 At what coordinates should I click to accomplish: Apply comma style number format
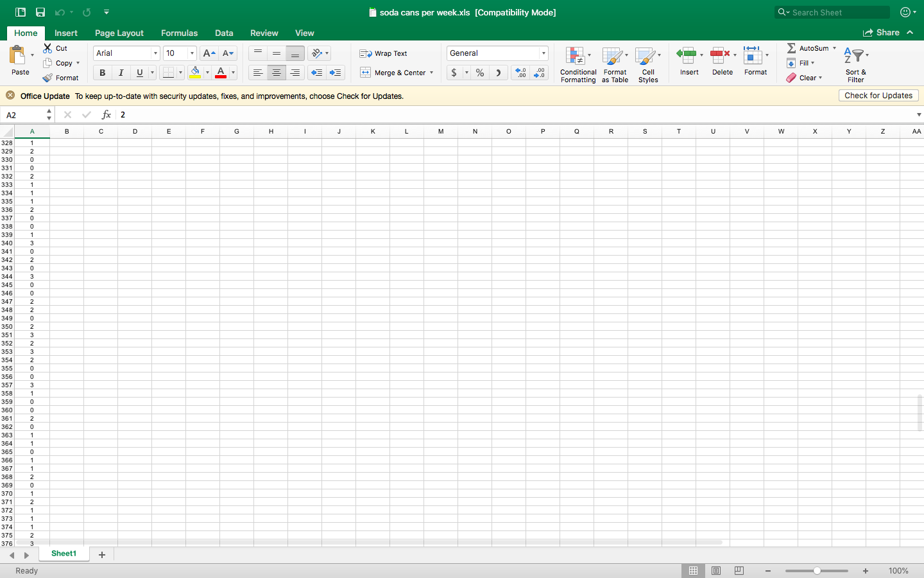(498, 73)
